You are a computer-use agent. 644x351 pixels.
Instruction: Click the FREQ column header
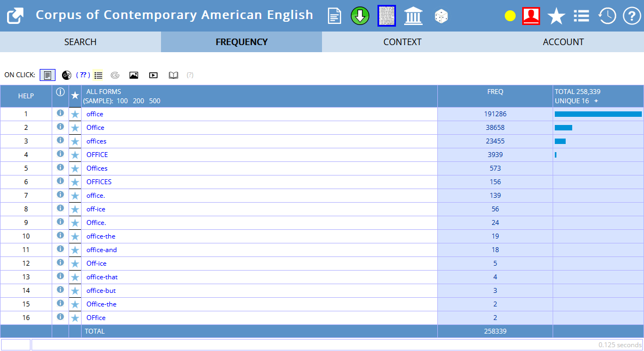[496, 91]
